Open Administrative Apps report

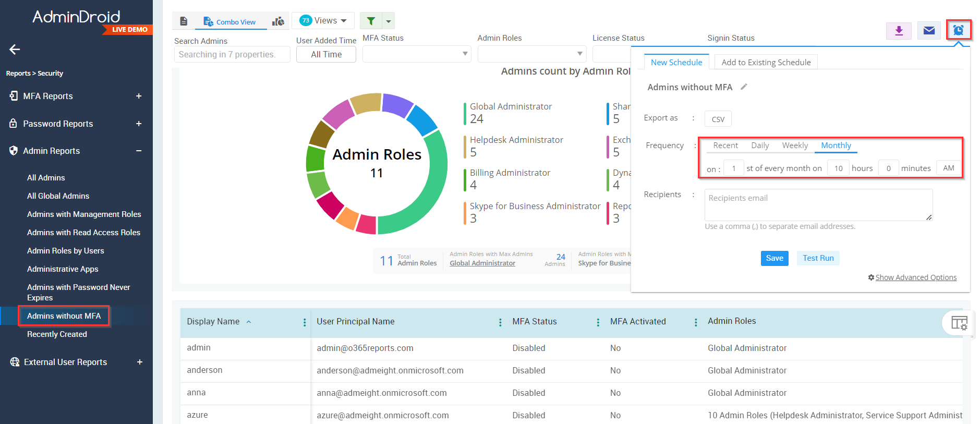(x=63, y=269)
